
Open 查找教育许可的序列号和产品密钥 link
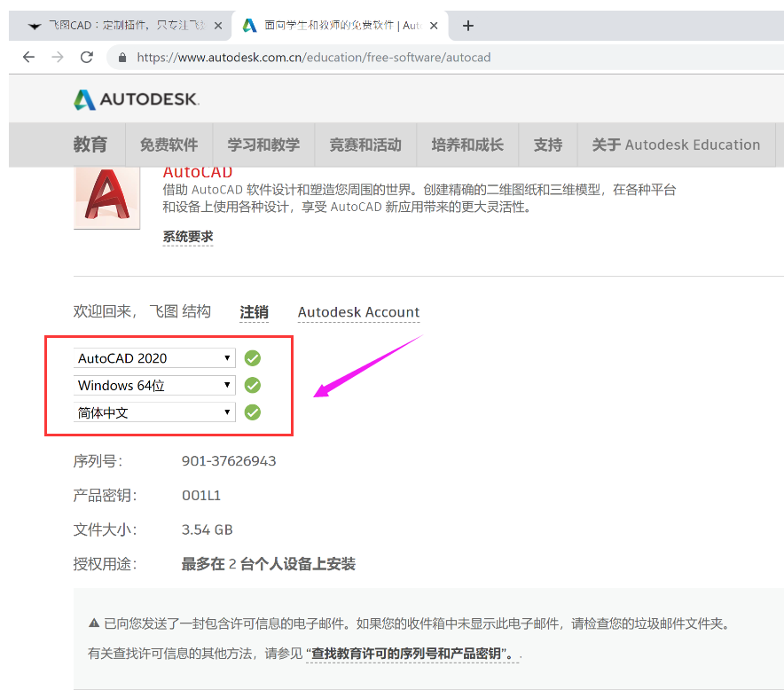pos(412,653)
